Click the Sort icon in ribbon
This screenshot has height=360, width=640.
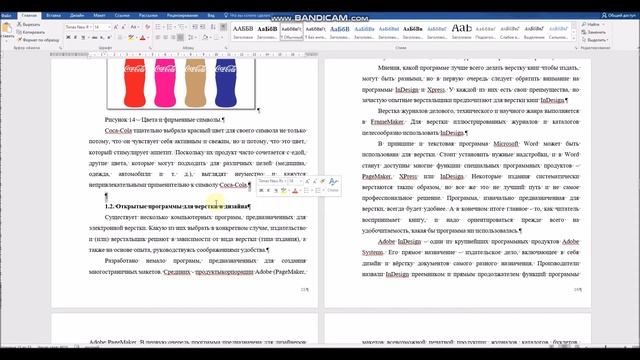[x=213, y=27]
